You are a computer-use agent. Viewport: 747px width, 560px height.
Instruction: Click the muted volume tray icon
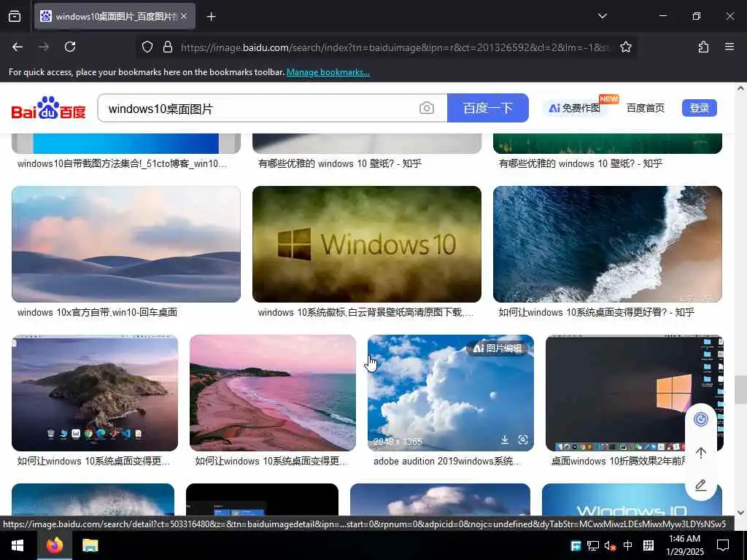tap(611, 545)
